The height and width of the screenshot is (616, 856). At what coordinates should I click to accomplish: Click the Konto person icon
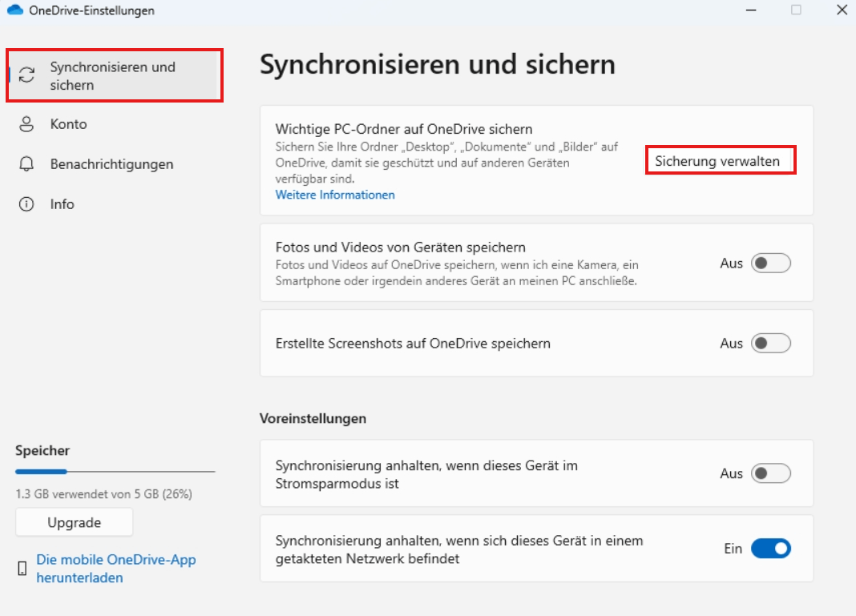coord(26,124)
